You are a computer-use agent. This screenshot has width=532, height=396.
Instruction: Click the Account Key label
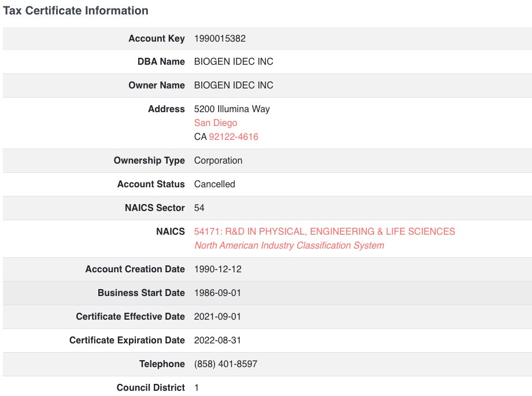(157, 38)
